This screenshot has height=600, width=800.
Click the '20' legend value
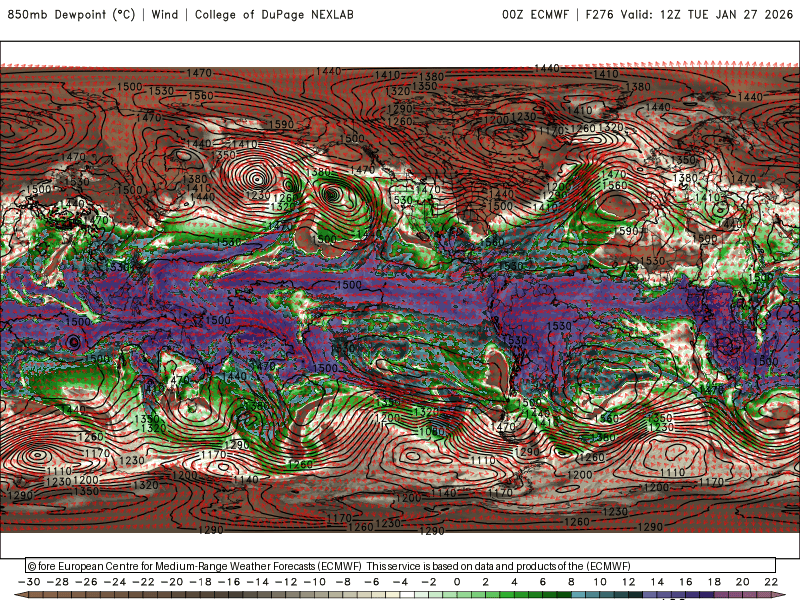[743, 582]
